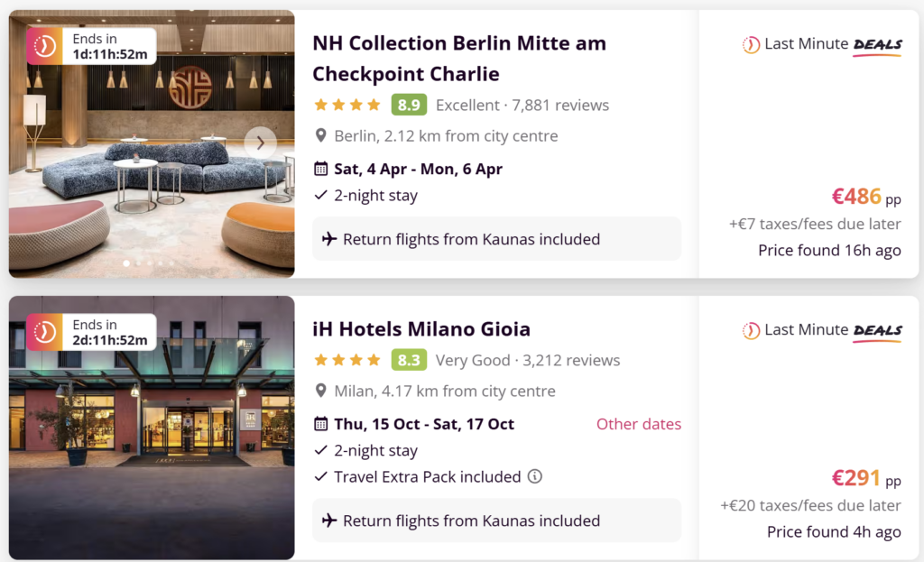Click the 8.3 rating badge
924x562 pixels.
click(x=409, y=360)
